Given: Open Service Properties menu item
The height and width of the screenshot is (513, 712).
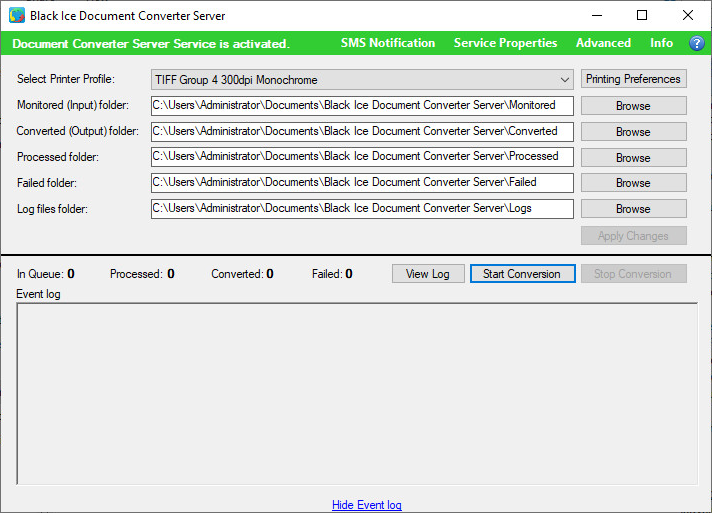Looking at the screenshot, I should pyautogui.click(x=505, y=43).
